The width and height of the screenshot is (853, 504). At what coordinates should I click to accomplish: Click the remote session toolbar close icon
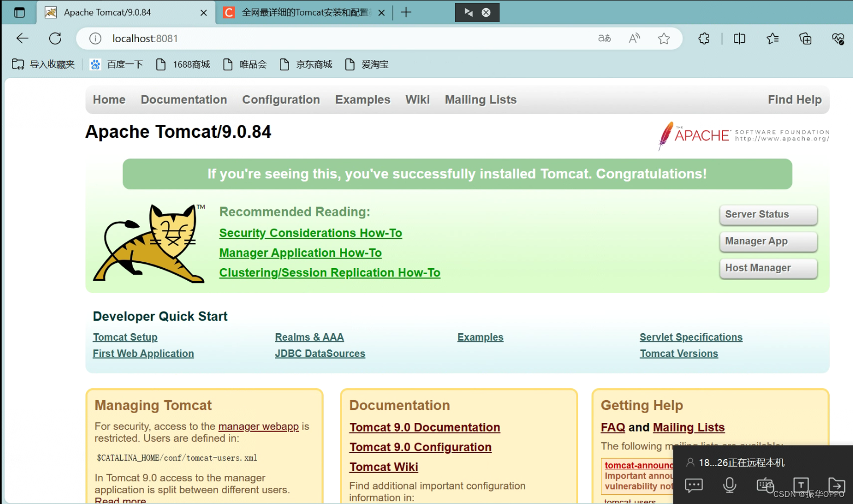point(486,12)
